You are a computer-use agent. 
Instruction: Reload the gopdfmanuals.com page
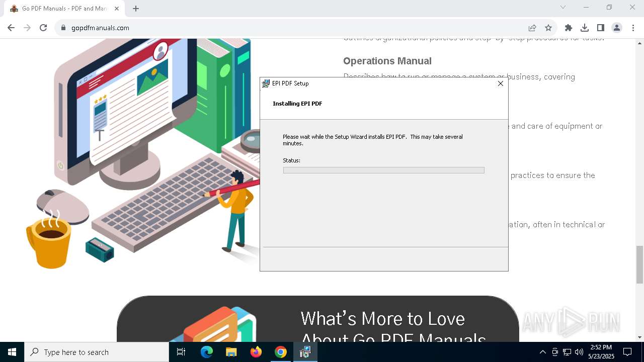[x=43, y=28]
